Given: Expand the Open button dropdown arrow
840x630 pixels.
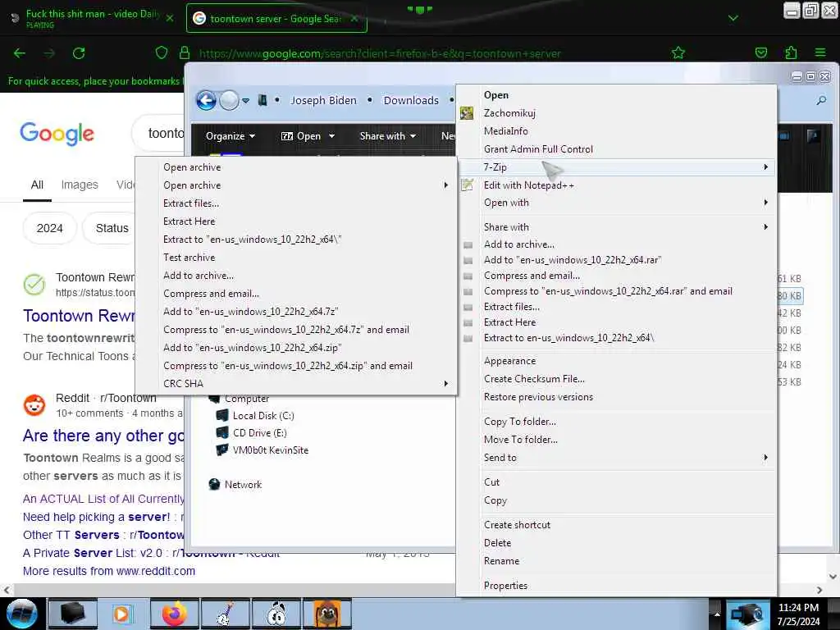Looking at the screenshot, I should point(331,136).
